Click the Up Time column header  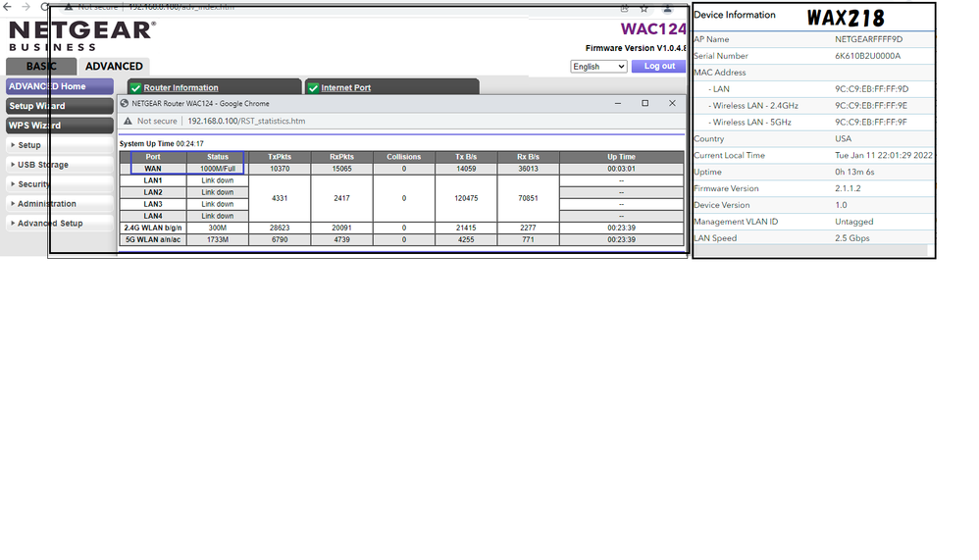pyautogui.click(x=621, y=157)
